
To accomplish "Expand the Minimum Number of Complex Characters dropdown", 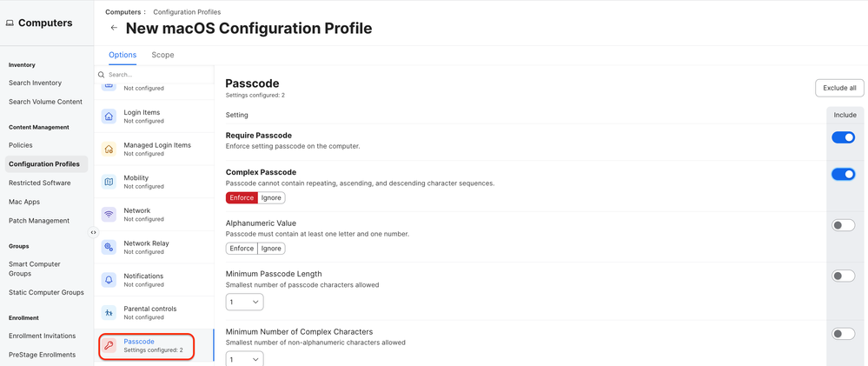I will click(245, 358).
